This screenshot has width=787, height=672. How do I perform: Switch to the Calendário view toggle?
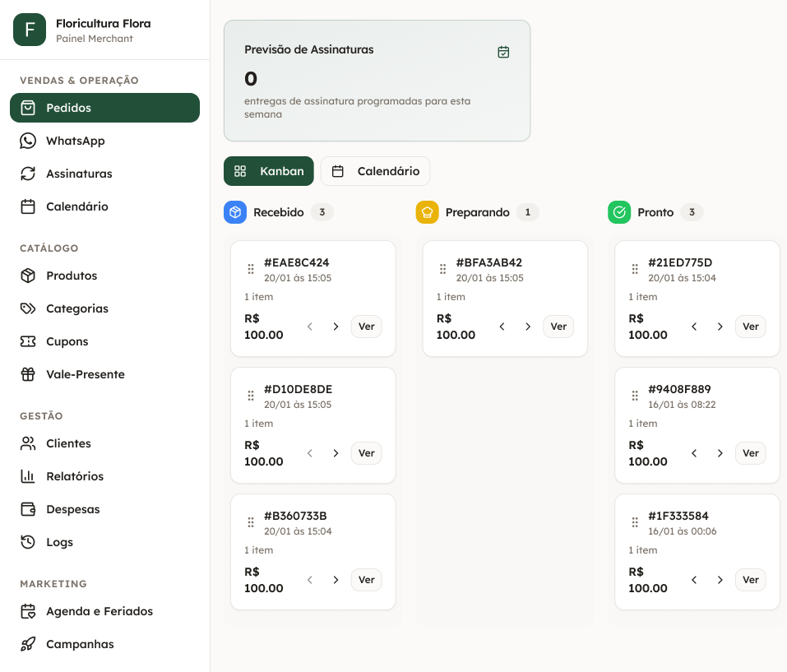click(375, 171)
